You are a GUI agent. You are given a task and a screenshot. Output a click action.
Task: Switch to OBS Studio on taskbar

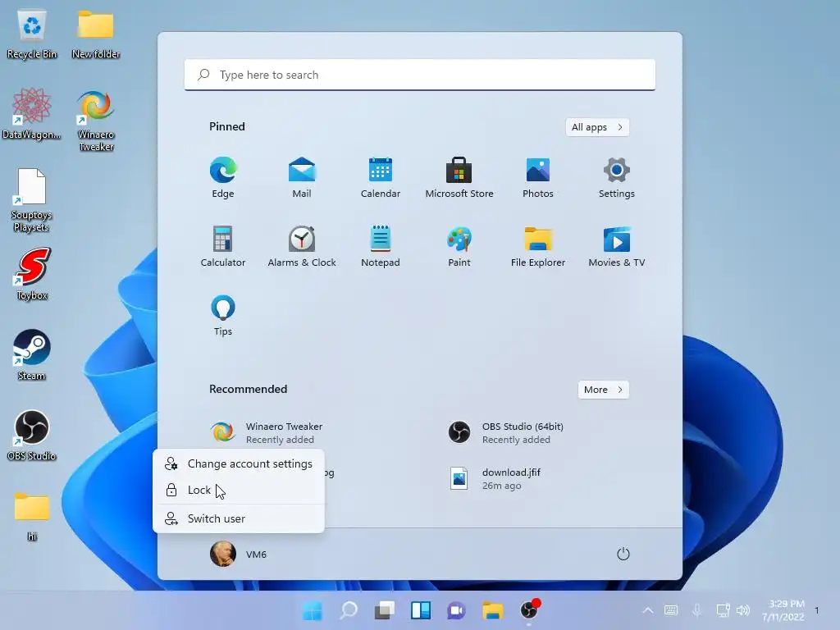point(529,610)
